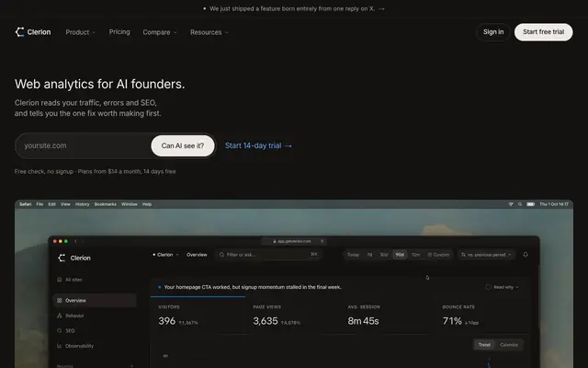The width and height of the screenshot is (588, 368).
Task: Open the Pricing page link
Action: pyautogui.click(x=119, y=32)
